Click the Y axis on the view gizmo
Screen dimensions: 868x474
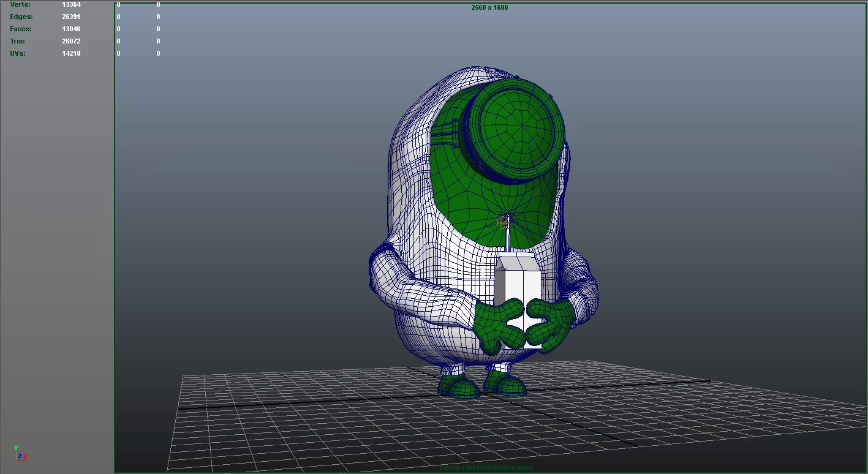[16, 447]
